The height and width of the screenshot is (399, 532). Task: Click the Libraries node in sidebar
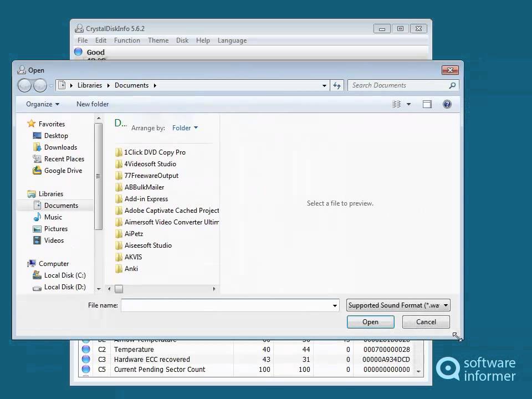pos(45,194)
